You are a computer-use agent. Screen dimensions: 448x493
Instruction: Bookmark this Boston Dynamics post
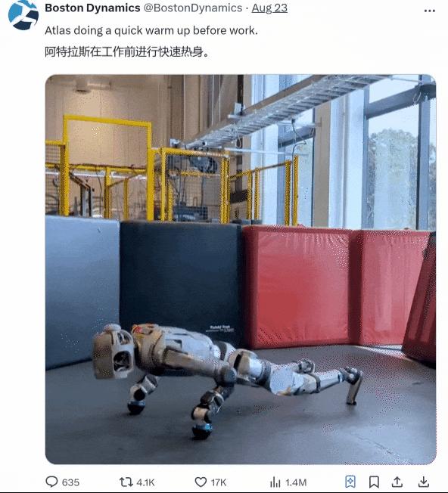tap(374, 482)
